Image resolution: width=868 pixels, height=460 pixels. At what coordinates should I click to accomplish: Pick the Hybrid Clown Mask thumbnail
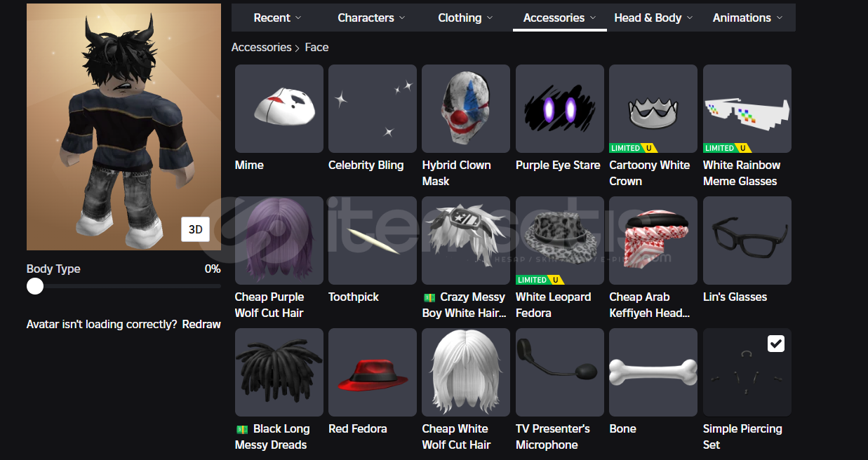click(467, 109)
